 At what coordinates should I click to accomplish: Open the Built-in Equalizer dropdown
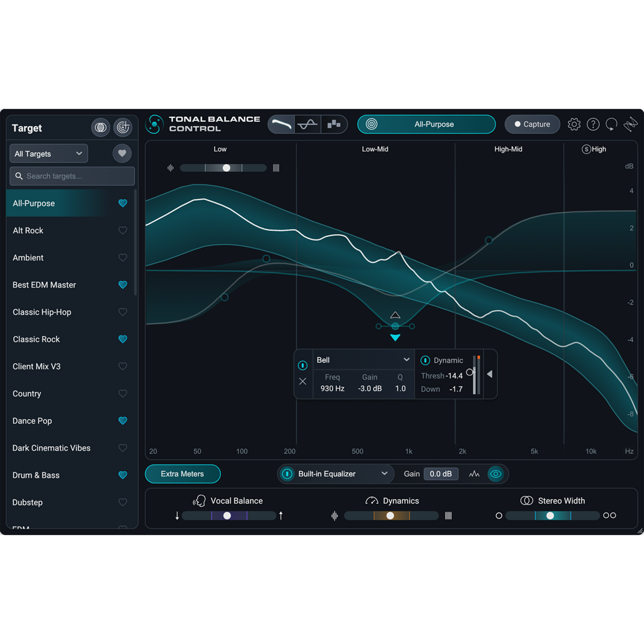pos(342,474)
